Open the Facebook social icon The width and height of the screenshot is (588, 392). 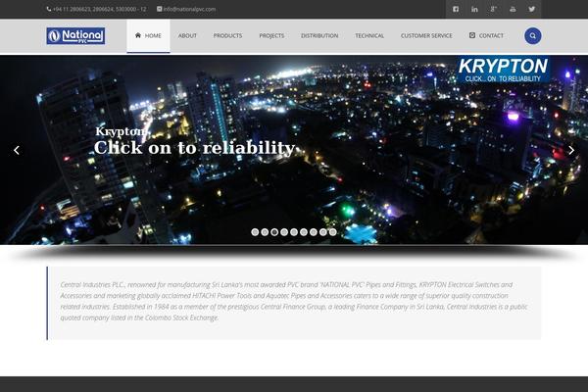(x=456, y=9)
